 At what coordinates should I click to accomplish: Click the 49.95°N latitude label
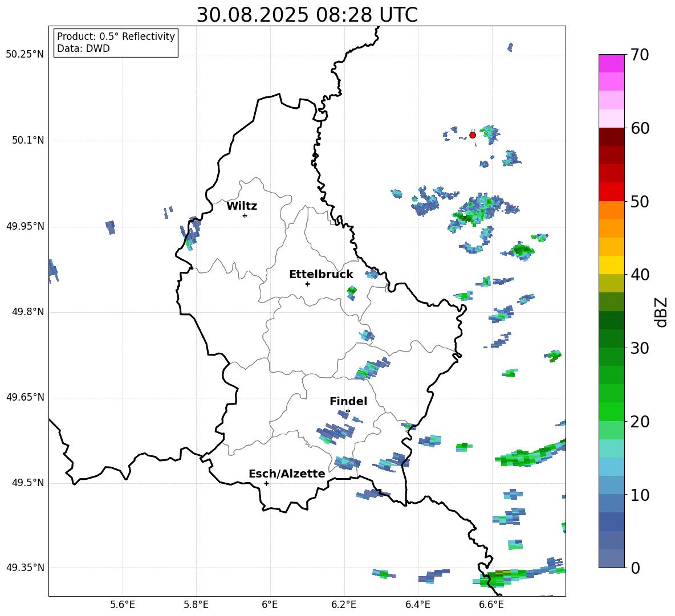pos(25,226)
